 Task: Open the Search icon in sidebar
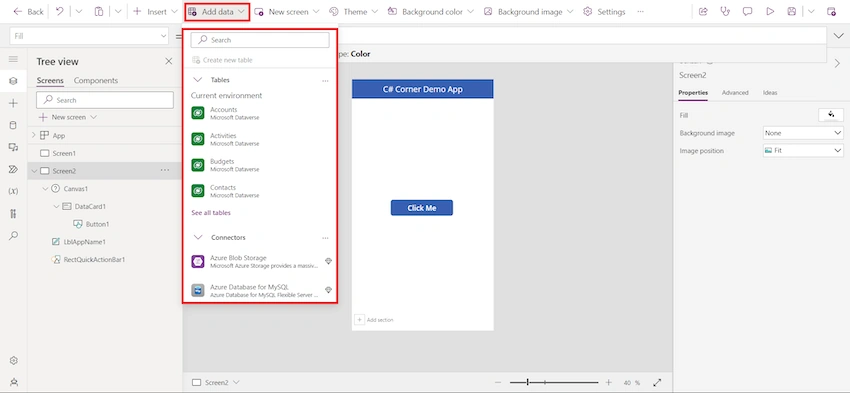pyautogui.click(x=14, y=235)
